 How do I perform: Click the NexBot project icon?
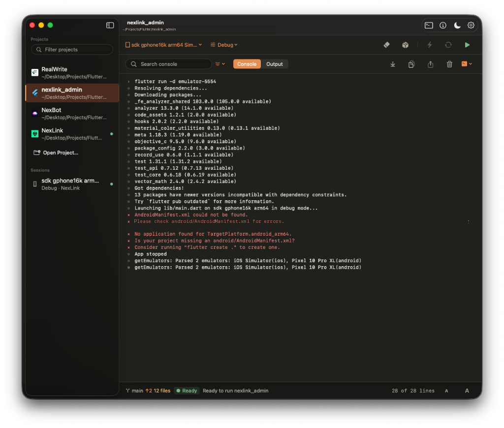[35, 114]
